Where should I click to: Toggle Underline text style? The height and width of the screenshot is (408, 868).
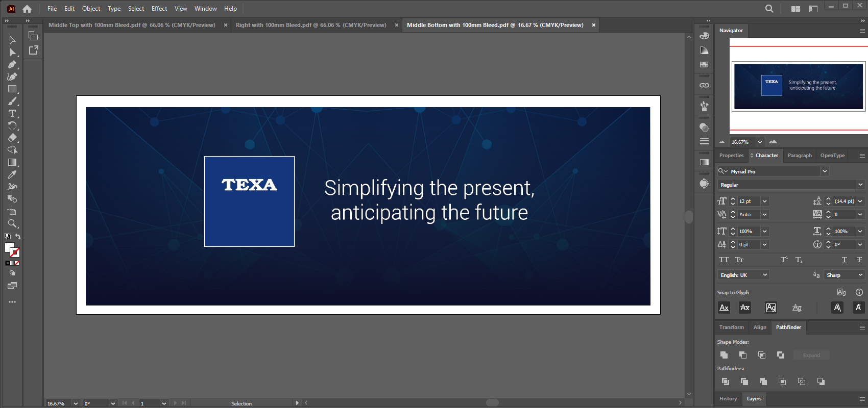[845, 260]
